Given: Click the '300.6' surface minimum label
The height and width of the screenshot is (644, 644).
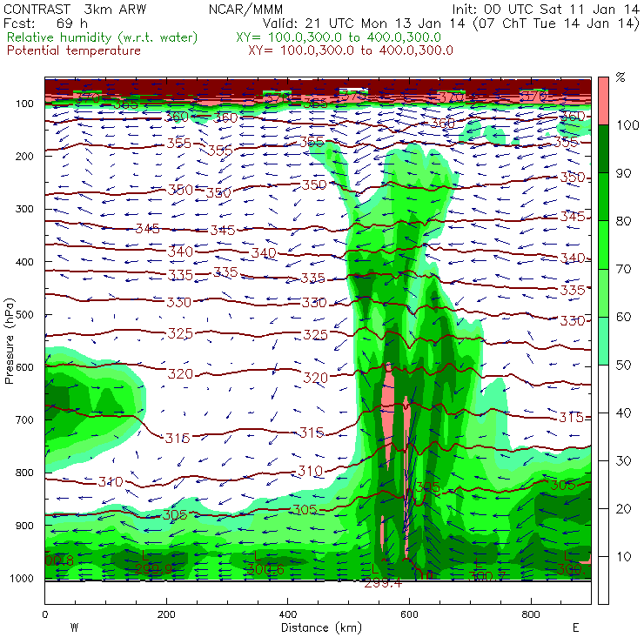Looking at the screenshot, I should [x=265, y=569].
